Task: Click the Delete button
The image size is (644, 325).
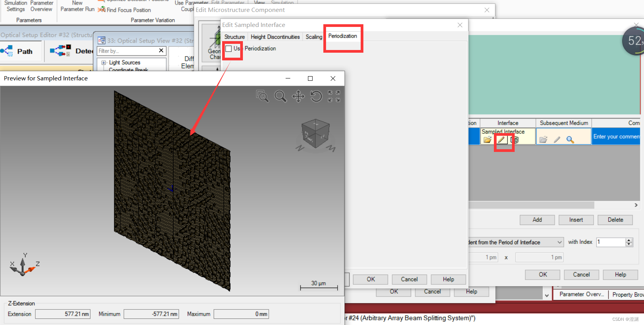Action: point(615,220)
